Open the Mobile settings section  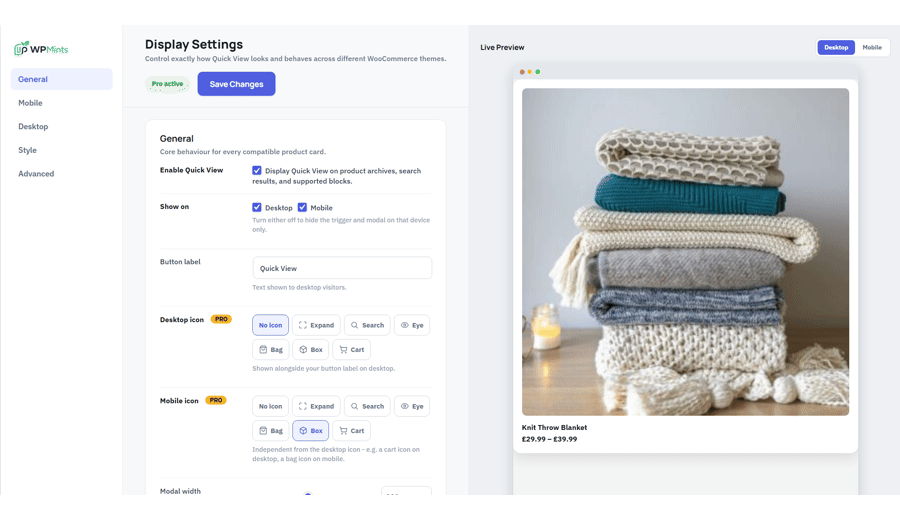coord(61,103)
